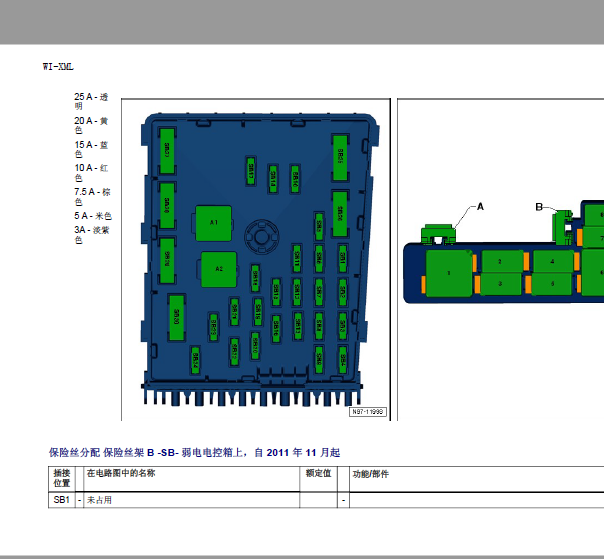Click fuse SB8 in the diagram
This screenshot has height=559, width=604.
319,326
